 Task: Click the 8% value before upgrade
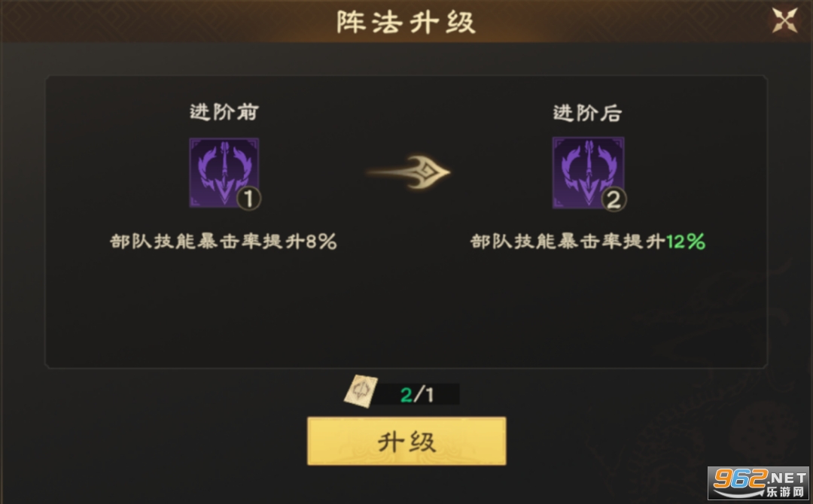pyautogui.click(x=321, y=241)
